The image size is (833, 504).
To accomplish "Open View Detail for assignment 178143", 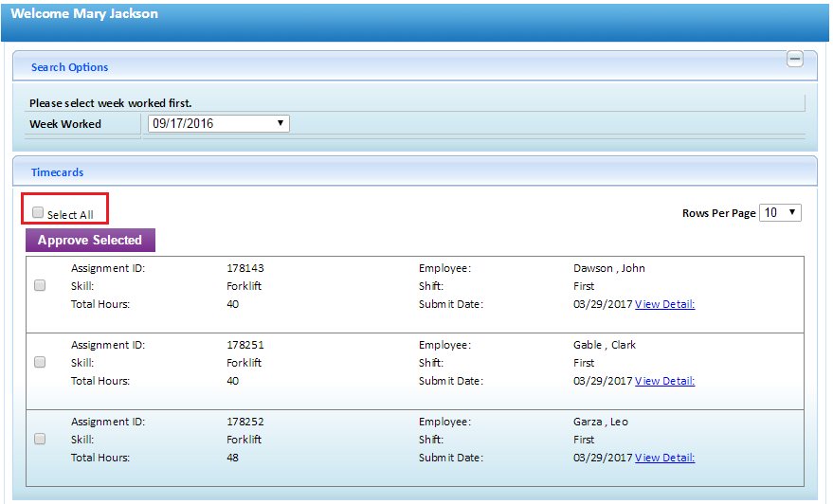I will [x=664, y=304].
